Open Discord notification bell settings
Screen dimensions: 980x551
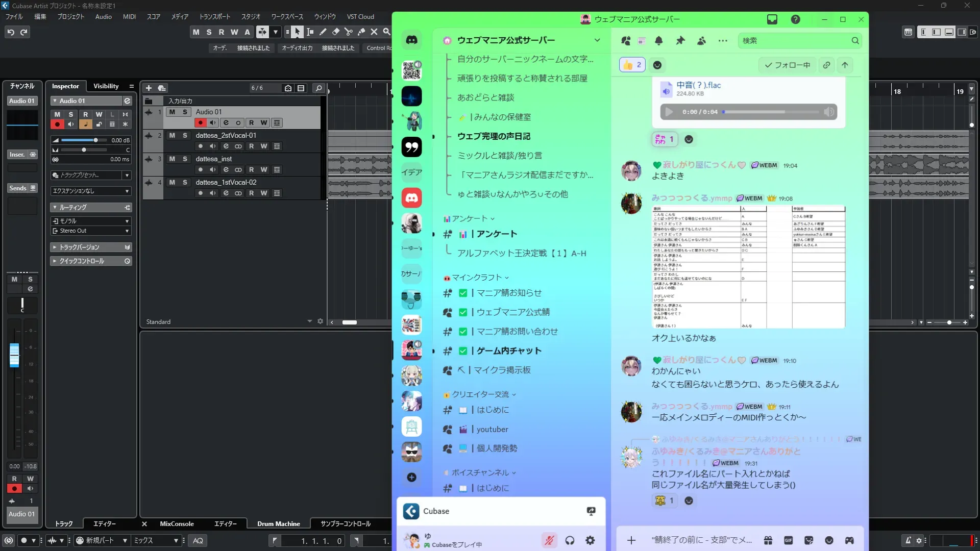pos(659,40)
